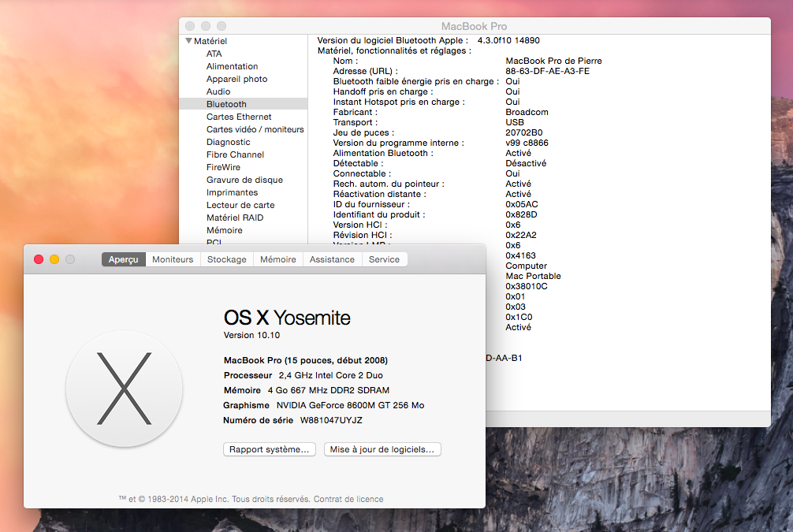
Task: Click the value Mac Portable
Action: [x=533, y=276]
